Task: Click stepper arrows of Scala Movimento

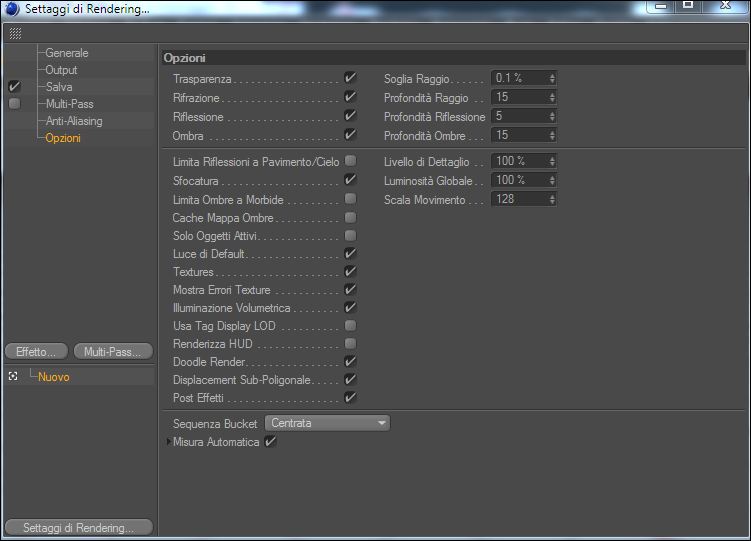Action: 552,200
